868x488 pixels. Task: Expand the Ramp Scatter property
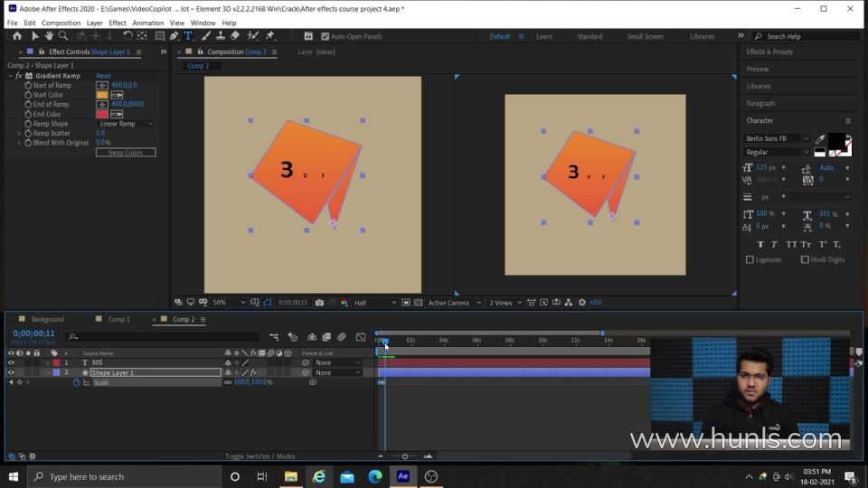pos(19,134)
